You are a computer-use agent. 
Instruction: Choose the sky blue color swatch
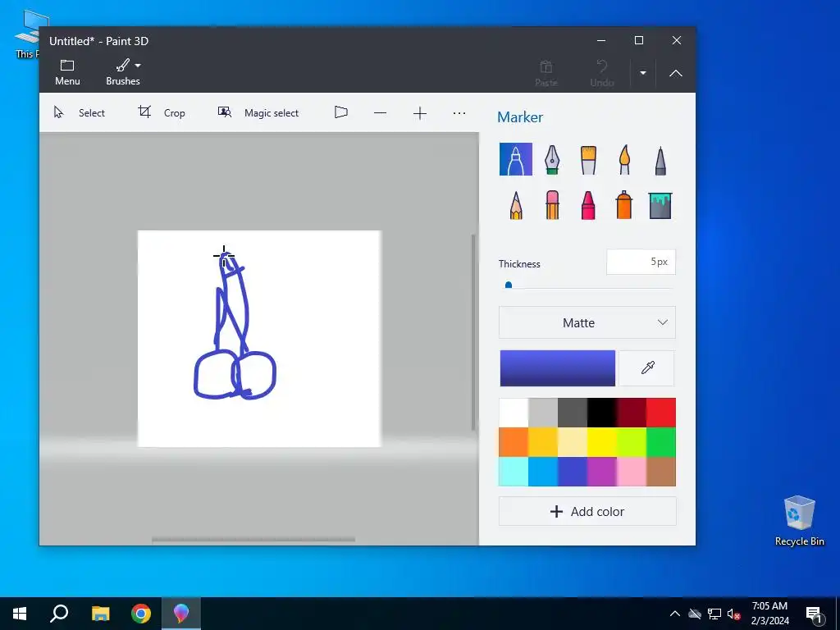(x=543, y=472)
